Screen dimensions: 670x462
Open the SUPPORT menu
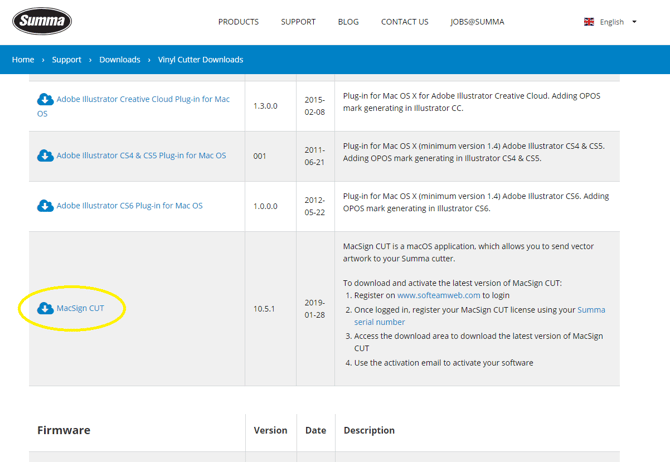pos(298,22)
